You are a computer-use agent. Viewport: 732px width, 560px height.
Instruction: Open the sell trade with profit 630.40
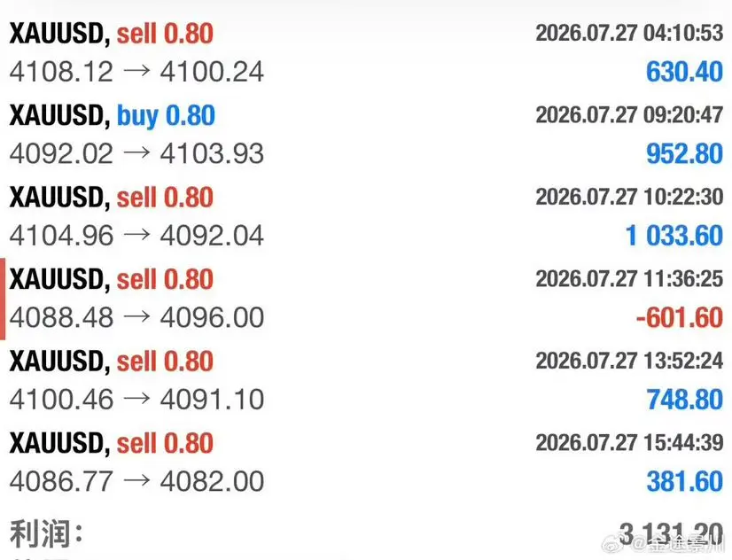tap(366, 52)
